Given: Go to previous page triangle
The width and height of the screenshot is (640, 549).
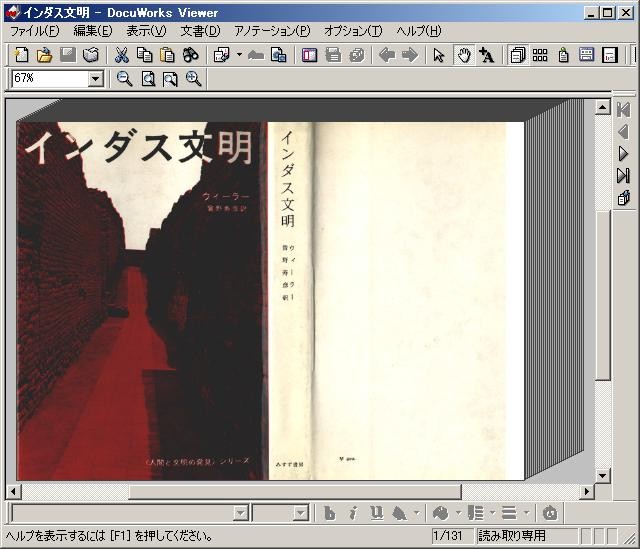Looking at the screenshot, I should [623, 132].
